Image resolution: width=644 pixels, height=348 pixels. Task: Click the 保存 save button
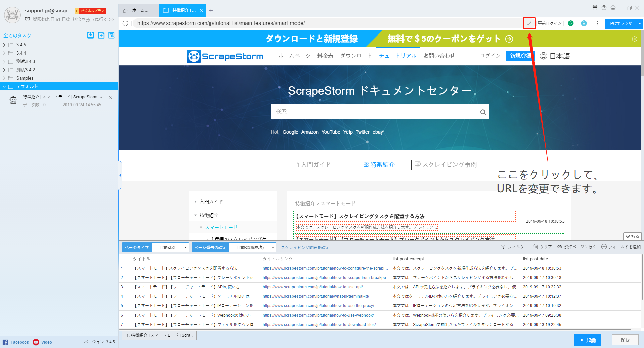[x=625, y=340]
